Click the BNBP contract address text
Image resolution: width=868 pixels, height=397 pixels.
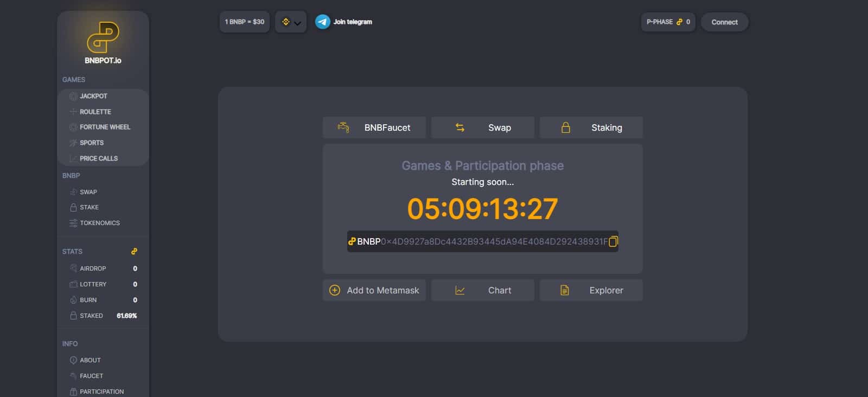(494, 242)
